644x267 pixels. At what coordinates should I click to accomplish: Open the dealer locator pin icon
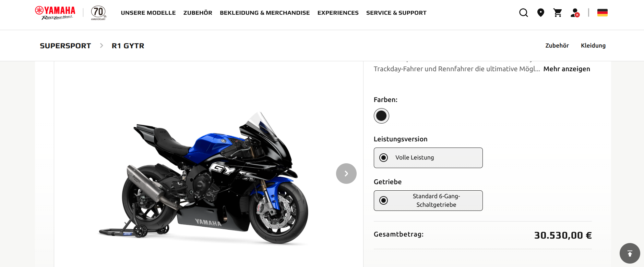(541, 13)
